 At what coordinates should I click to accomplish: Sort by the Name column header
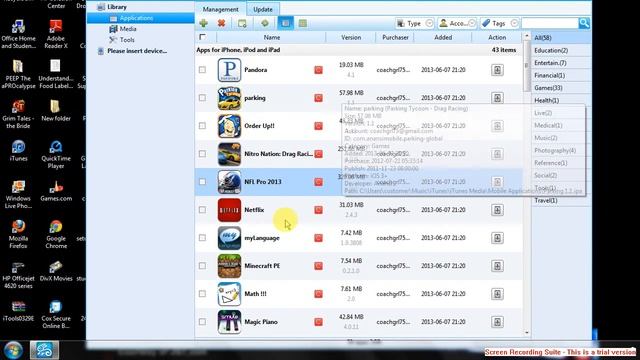point(271,37)
